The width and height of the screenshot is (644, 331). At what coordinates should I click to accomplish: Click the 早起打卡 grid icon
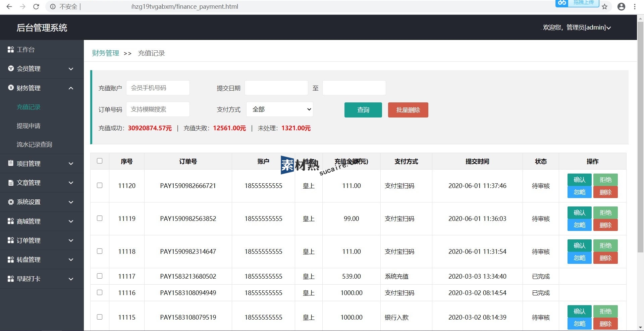tap(11, 279)
